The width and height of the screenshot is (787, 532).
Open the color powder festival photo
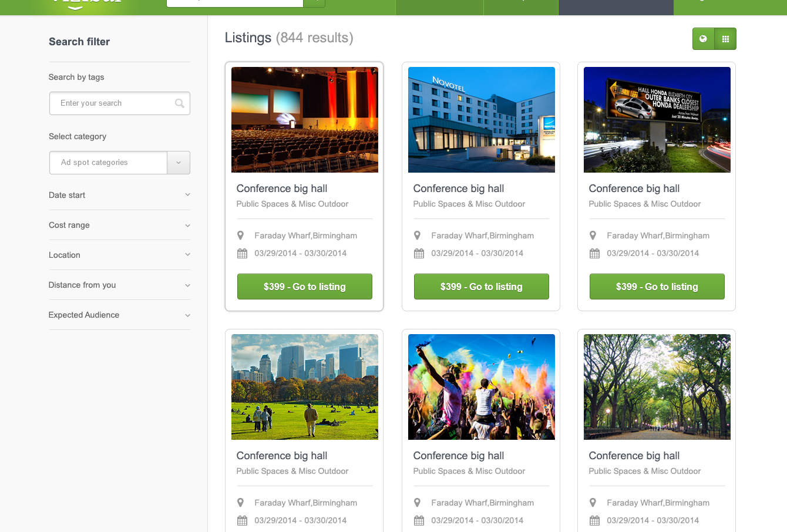coord(482,387)
